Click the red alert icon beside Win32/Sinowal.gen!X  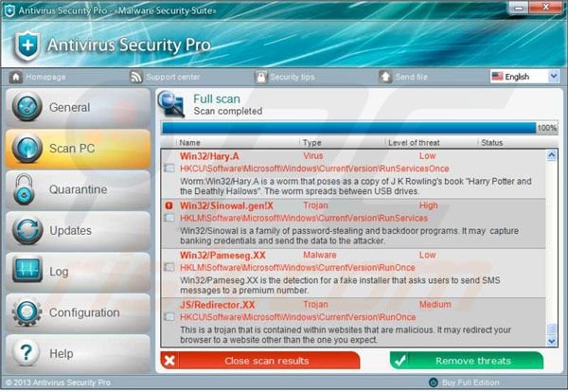[x=169, y=205]
